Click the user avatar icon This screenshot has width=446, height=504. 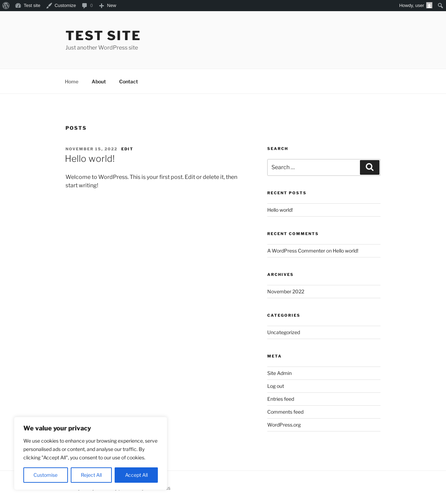tap(429, 6)
